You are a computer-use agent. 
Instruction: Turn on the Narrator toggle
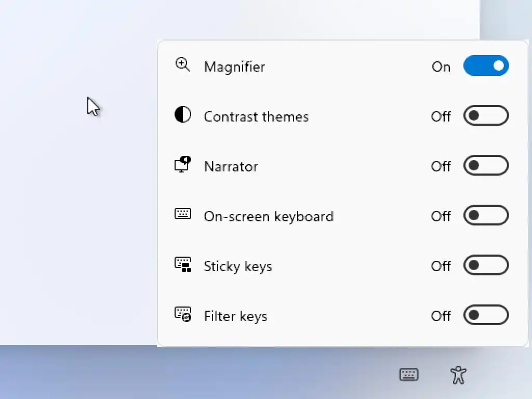pos(486,165)
